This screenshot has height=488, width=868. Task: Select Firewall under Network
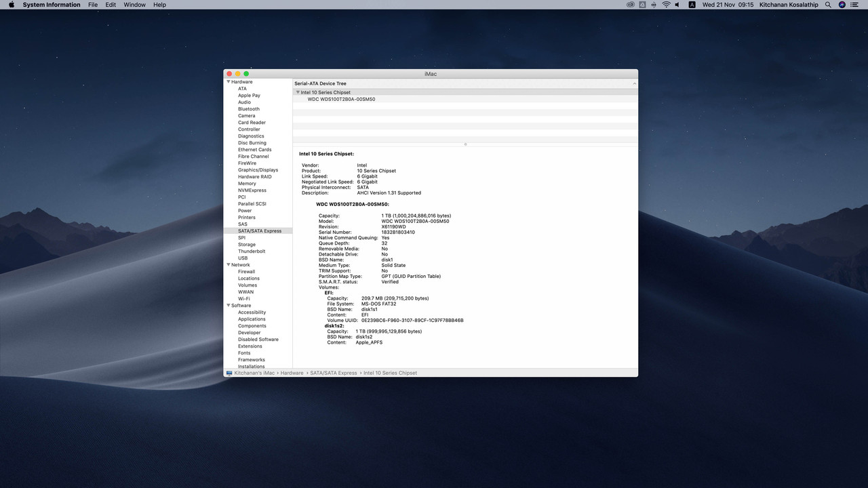click(x=246, y=272)
